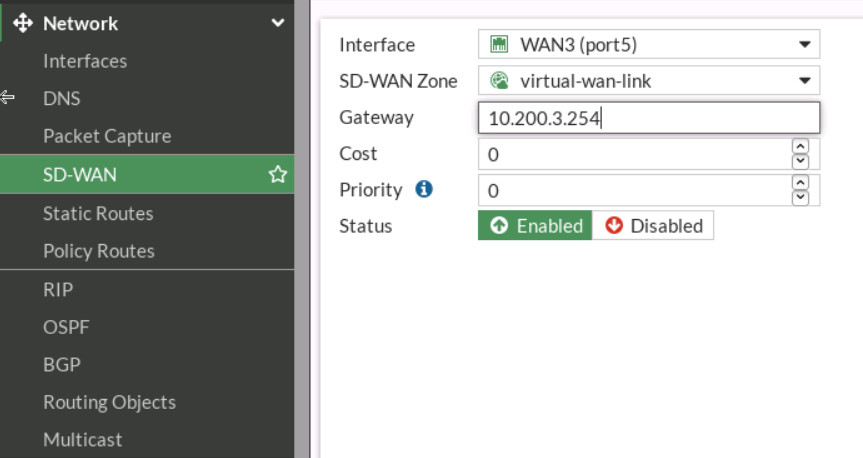
Task: Click the Priority info icon
Action: (424, 189)
